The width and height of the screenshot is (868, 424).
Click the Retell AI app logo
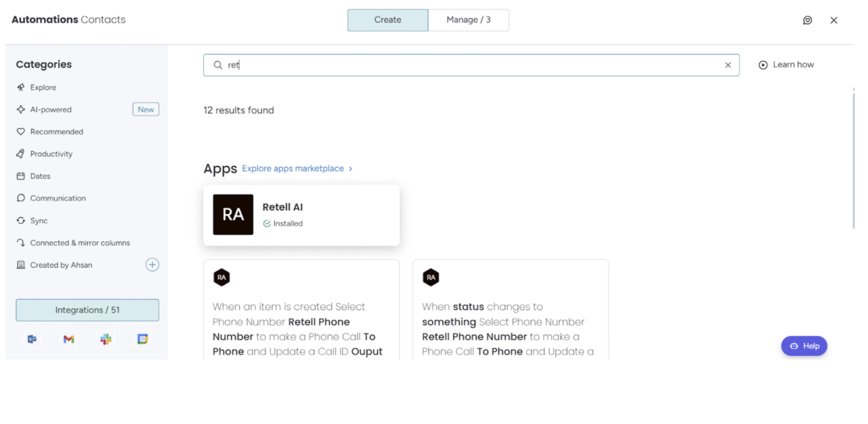(233, 214)
